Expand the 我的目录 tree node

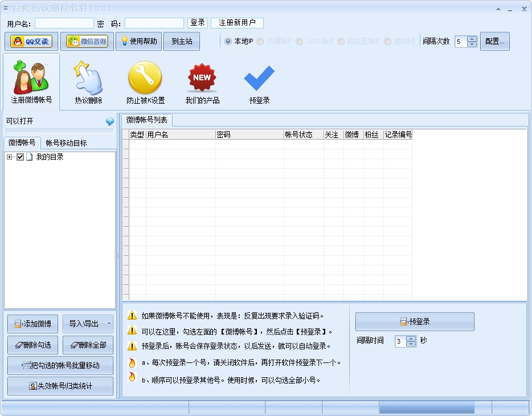click(x=9, y=157)
